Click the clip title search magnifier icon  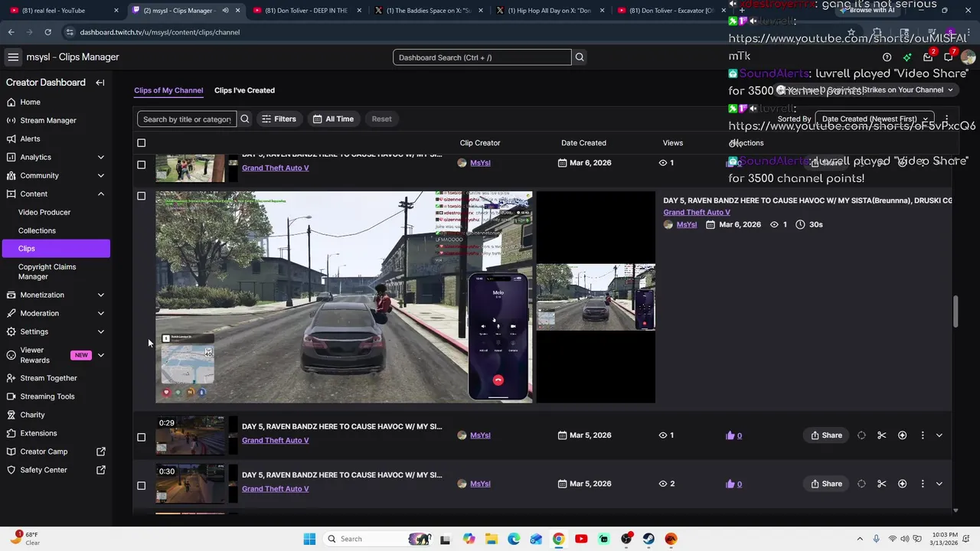click(x=245, y=119)
